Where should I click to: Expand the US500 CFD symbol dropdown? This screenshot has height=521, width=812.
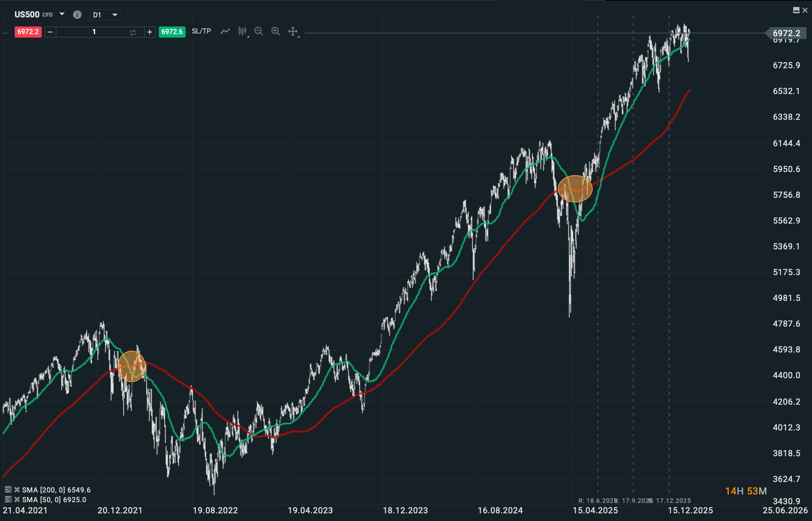click(x=62, y=14)
